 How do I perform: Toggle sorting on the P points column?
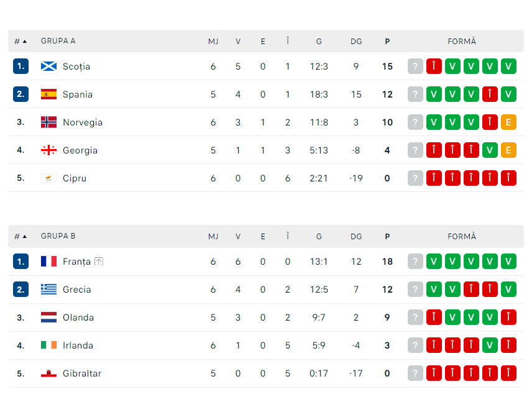click(x=387, y=41)
